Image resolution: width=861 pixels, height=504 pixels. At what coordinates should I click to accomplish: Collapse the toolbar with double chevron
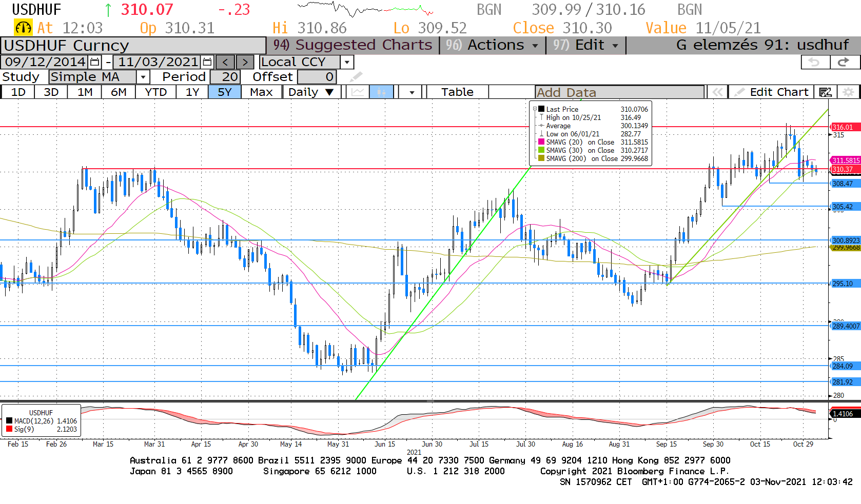717,92
